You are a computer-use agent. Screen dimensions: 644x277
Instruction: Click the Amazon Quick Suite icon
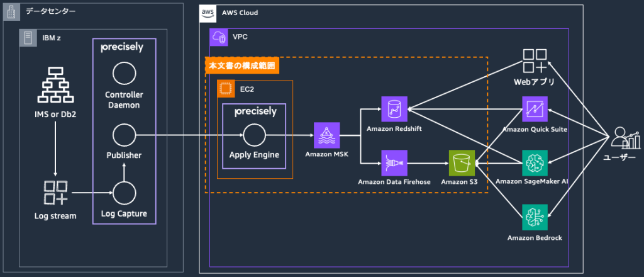click(535, 110)
